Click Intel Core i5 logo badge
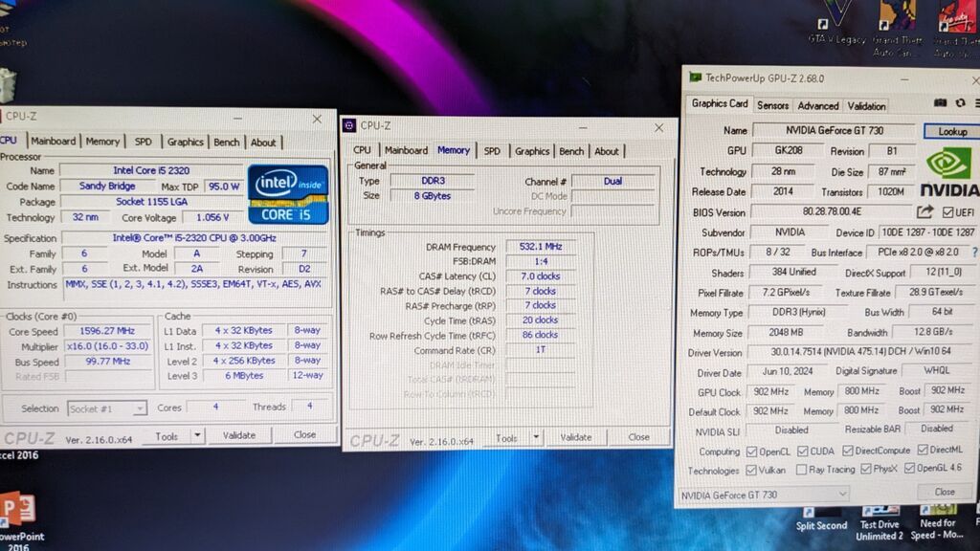This screenshot has height=551, width=980. pyautogui.click(x=288, y=194)
